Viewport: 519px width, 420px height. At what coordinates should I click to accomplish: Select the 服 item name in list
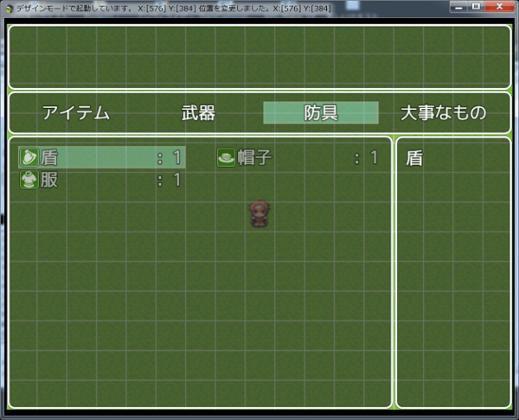pyautogui.click(x=49, y=180)
